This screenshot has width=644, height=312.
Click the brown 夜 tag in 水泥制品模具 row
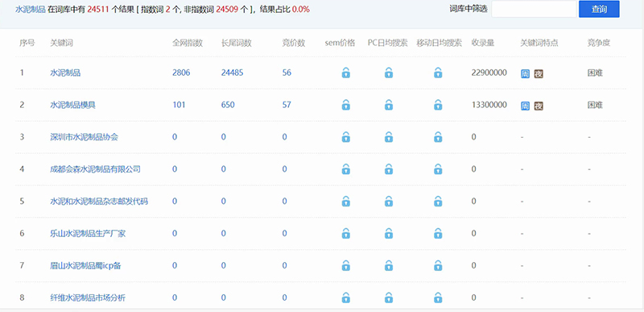coord(539,106)
